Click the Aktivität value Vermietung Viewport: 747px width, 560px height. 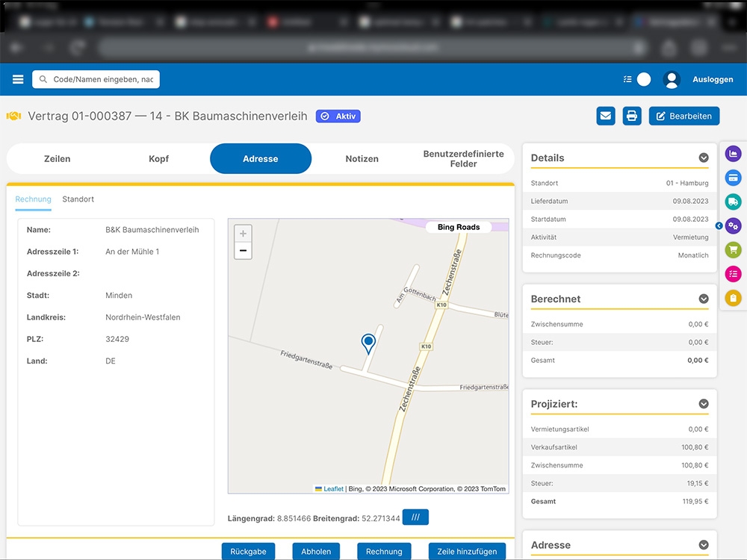point(690,237)
